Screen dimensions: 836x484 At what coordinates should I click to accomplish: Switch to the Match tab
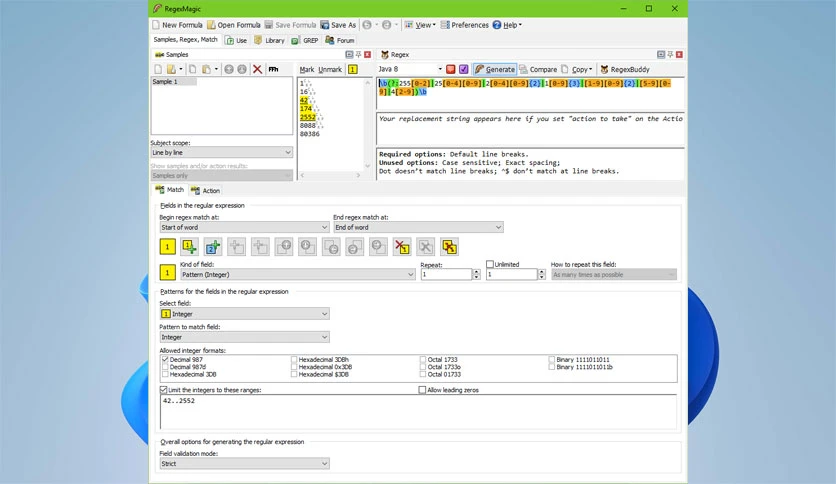tap(170, 190)
